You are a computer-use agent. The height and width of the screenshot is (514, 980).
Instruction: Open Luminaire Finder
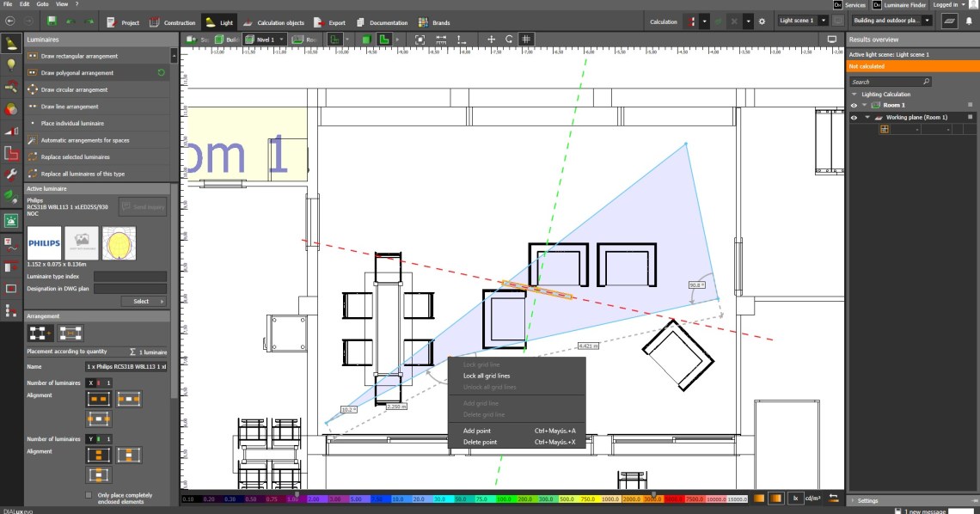point(909,5)
